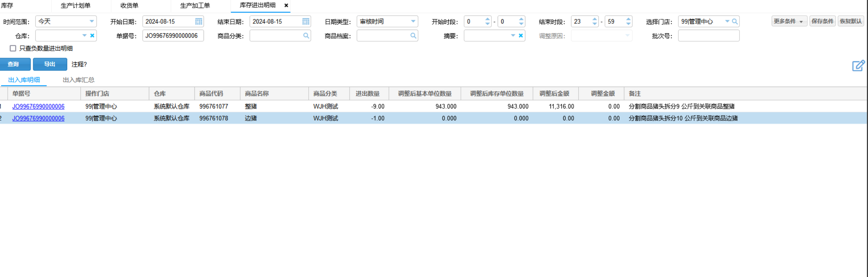Click the 批次号 input field
Image resolution: width=868 pixels, height=277 pixels.
(x=709, y=36)
